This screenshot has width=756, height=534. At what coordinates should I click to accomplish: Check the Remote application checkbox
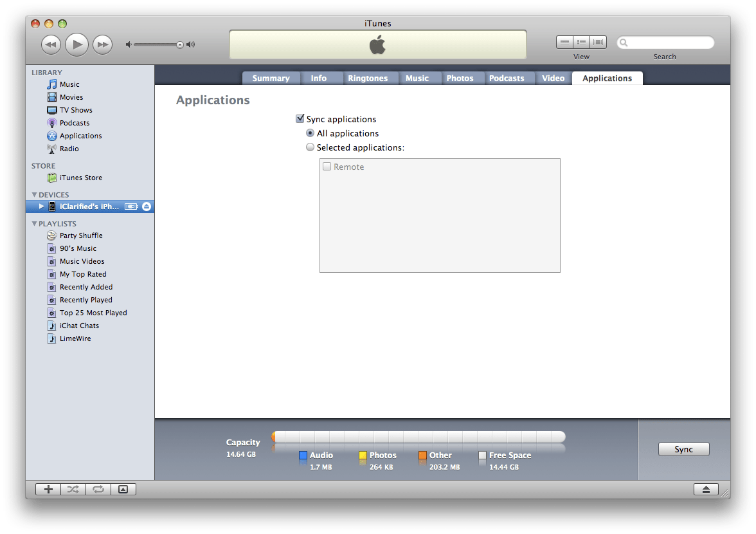[x=327, y=167]
